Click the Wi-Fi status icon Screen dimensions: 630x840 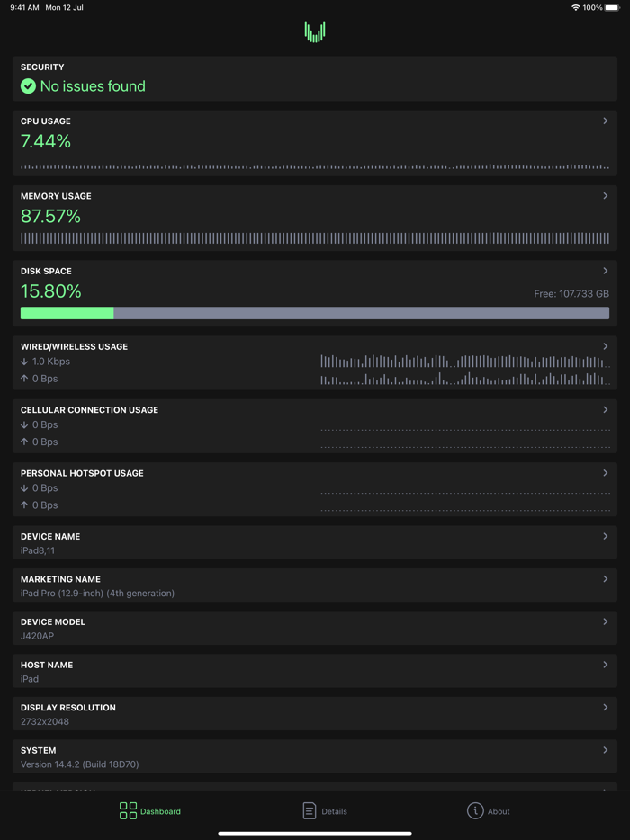pos(575,7)
